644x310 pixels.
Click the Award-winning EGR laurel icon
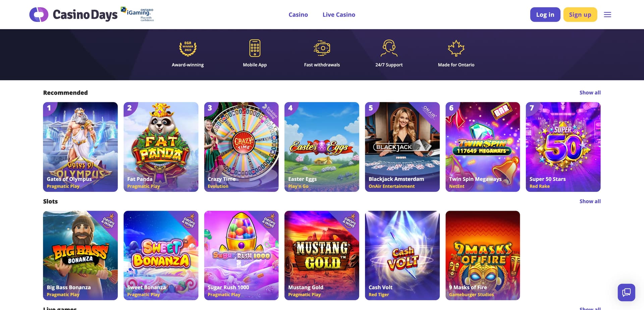pos(188,48)
